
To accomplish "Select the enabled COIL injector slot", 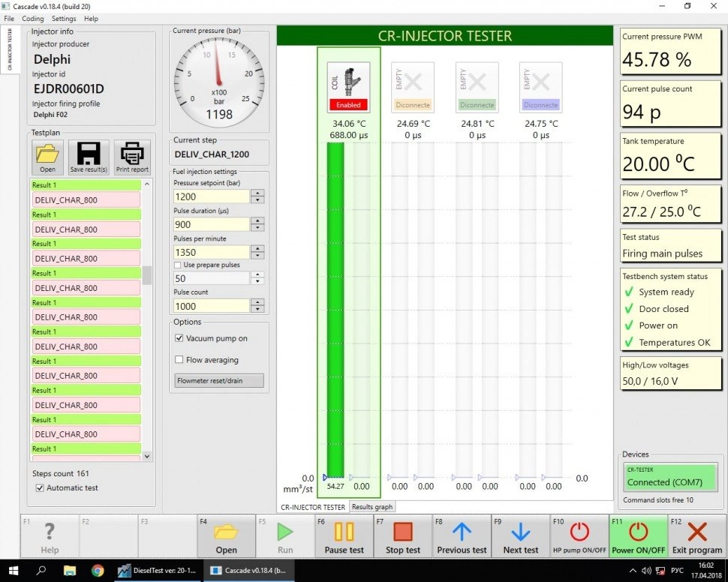I will click(x=348, y=87).
